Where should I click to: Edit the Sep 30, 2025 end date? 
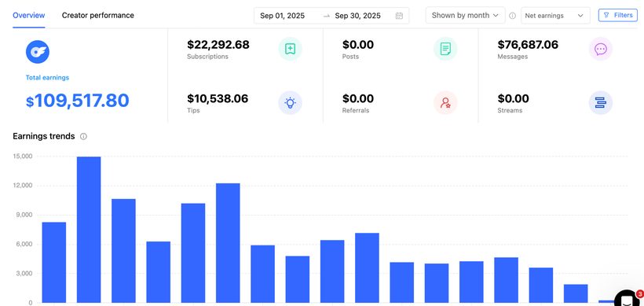(357, 16)
